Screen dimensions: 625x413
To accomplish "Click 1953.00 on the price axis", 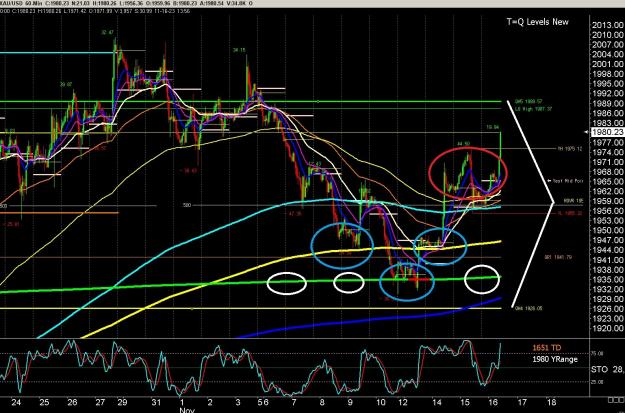I will pos(608,221).
